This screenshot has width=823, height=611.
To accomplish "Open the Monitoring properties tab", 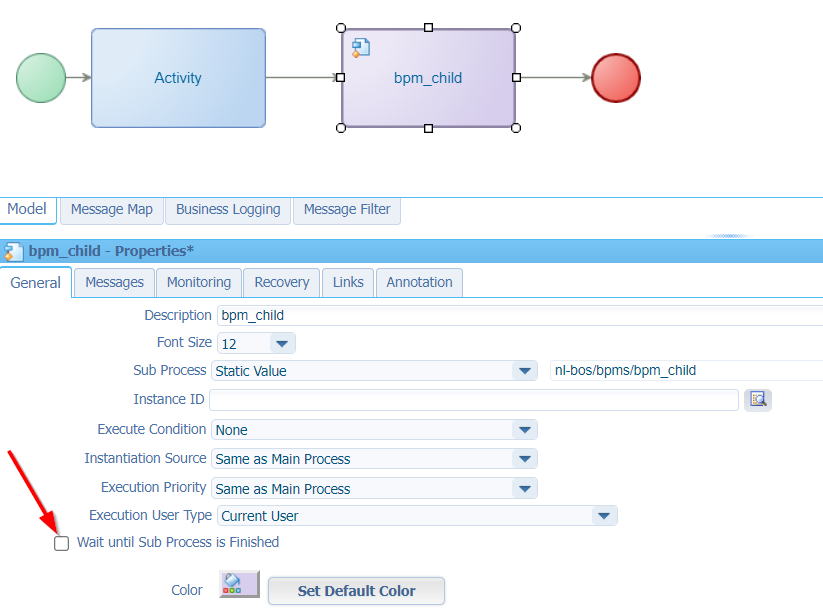I will pos(198,282).
